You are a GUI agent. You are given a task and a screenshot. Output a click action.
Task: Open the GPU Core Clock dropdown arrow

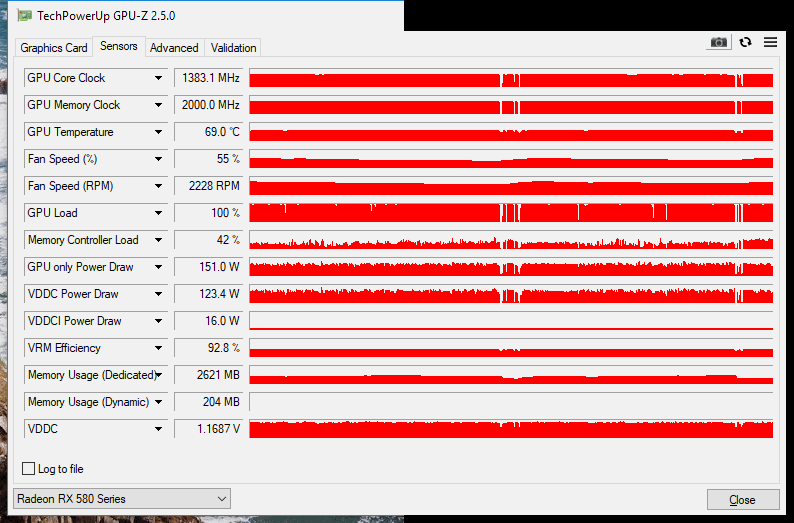point(158,78)
